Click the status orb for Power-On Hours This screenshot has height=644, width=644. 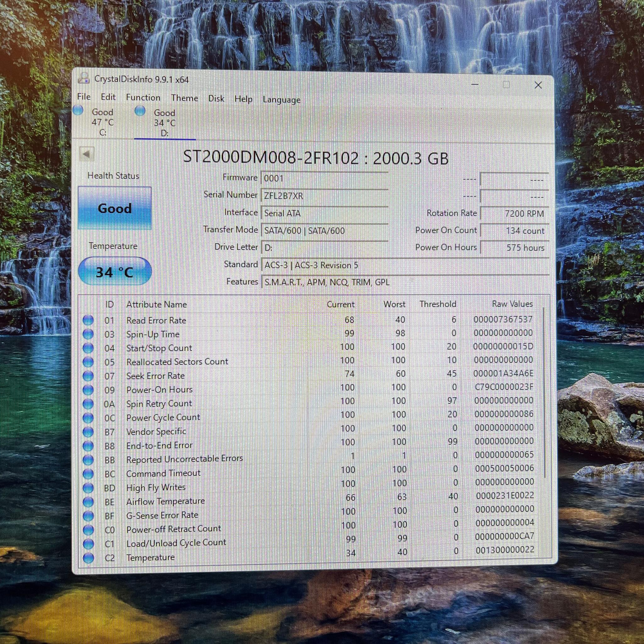tap(88, 390)
